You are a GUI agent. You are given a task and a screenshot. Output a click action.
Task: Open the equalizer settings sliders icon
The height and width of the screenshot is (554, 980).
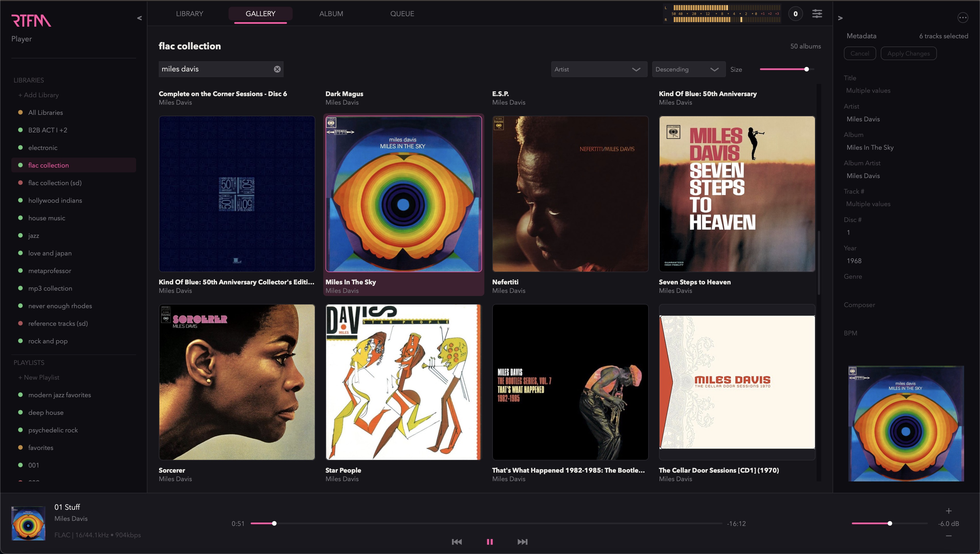click(x=817, y=14)
